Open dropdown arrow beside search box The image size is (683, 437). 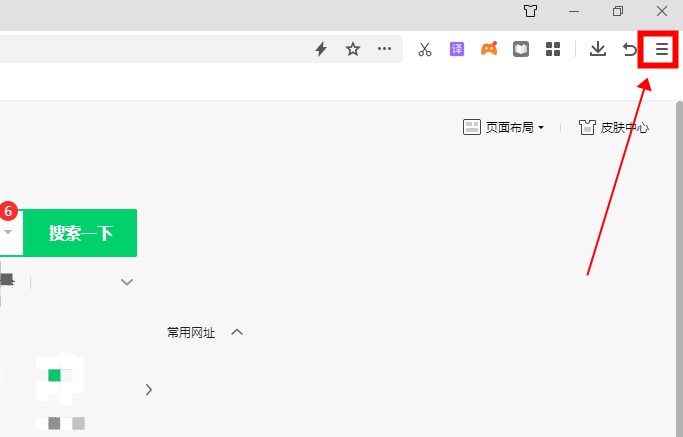click(8, 232)
